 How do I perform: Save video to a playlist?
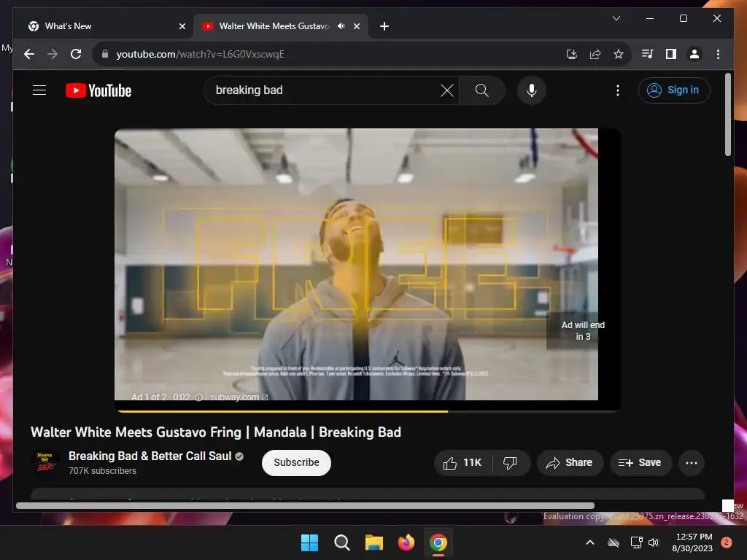[x=640, y=463]
